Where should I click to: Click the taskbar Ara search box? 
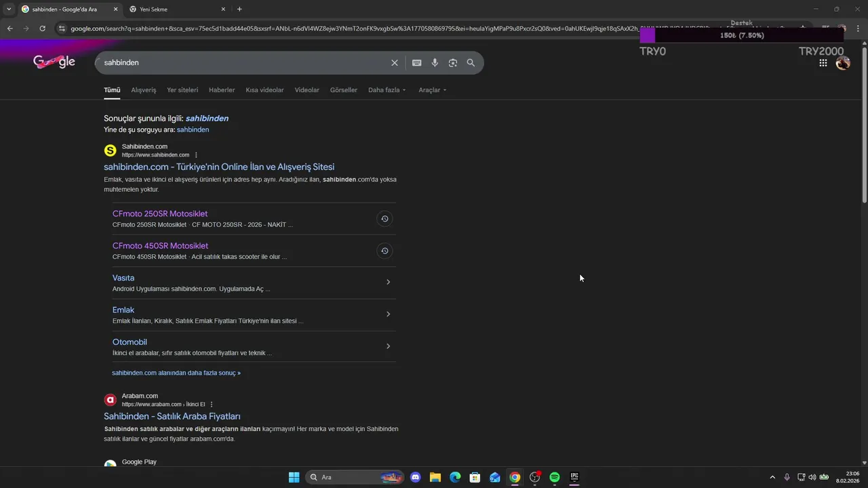click(x=355, y=477)
